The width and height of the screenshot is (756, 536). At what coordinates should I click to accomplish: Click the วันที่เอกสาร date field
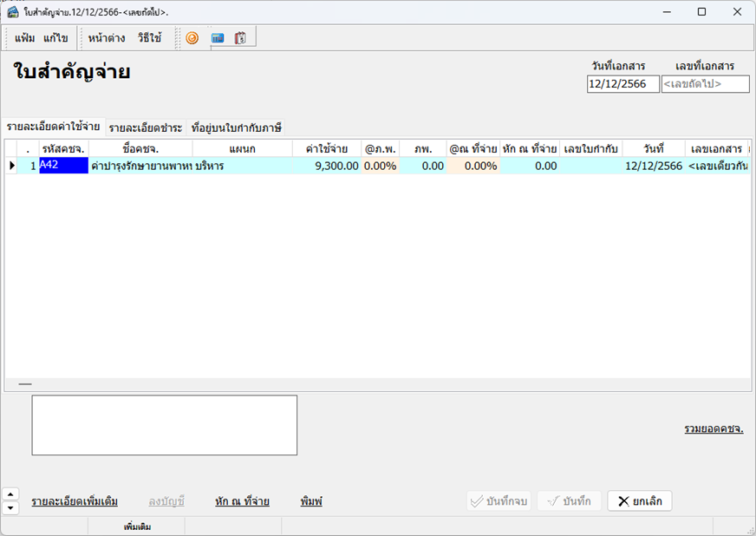[622, 84]
